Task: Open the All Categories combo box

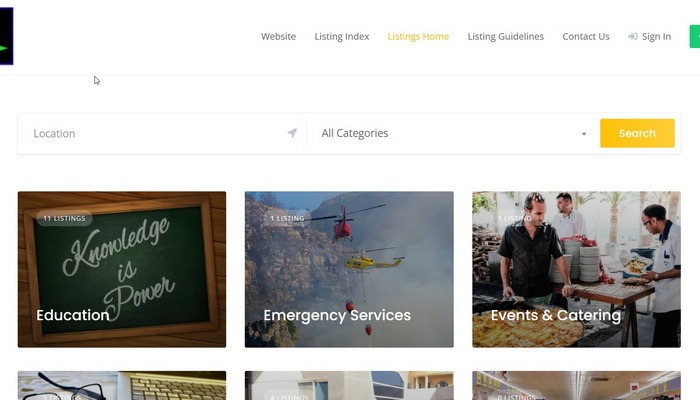Action: (453, 133)
